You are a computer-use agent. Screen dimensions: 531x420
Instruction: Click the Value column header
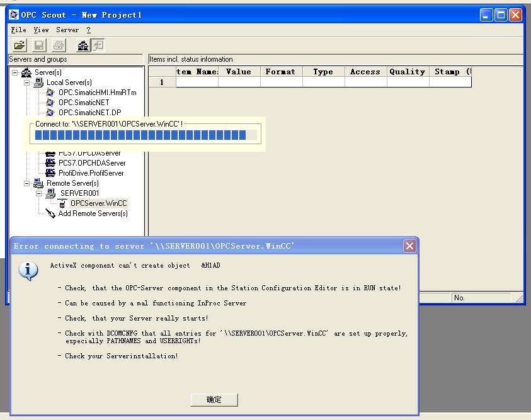coord(239,72)
